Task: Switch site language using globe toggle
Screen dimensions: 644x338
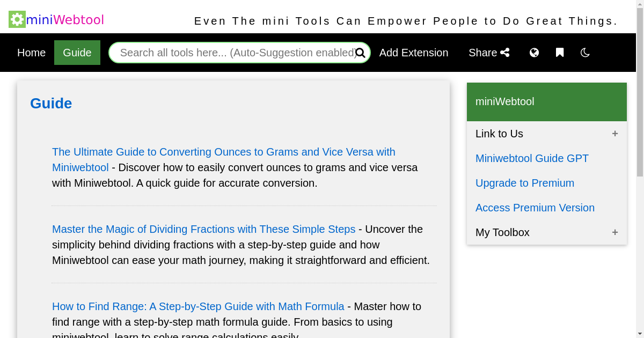Action: click(534, 53)
